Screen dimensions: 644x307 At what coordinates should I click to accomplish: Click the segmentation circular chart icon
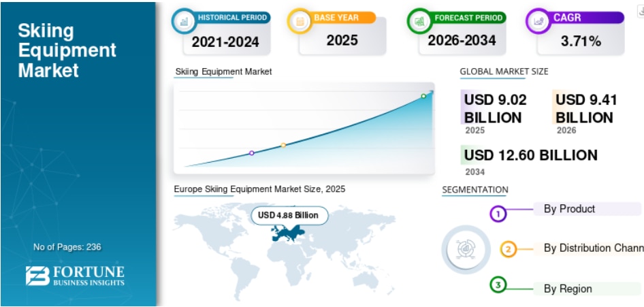pos(466,249)
